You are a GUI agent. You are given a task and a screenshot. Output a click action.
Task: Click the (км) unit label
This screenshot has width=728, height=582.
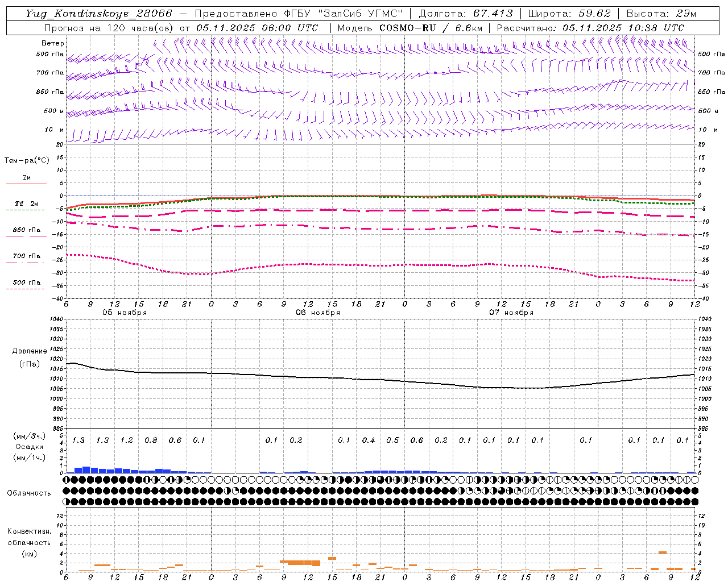pyautogui.click(x=29, y=554)
